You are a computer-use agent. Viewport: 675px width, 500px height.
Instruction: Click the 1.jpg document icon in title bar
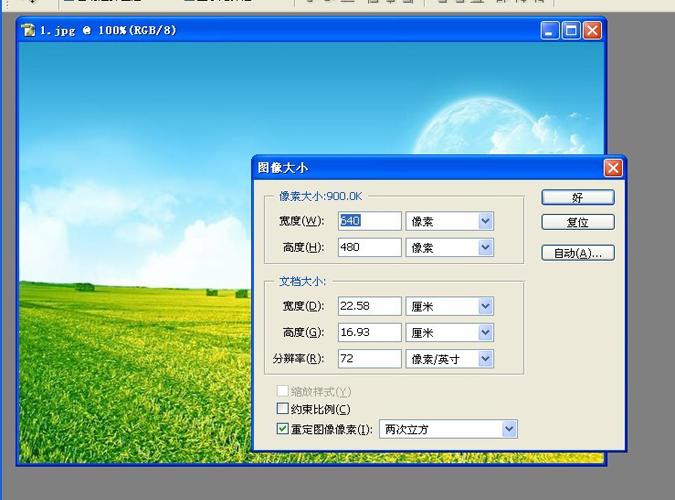28,31
